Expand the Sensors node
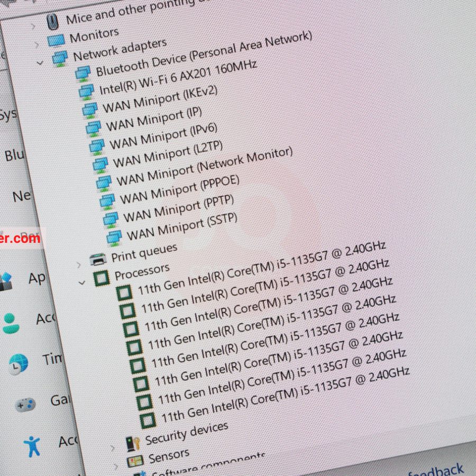This screenshot has width=476, height=476. 116,466
